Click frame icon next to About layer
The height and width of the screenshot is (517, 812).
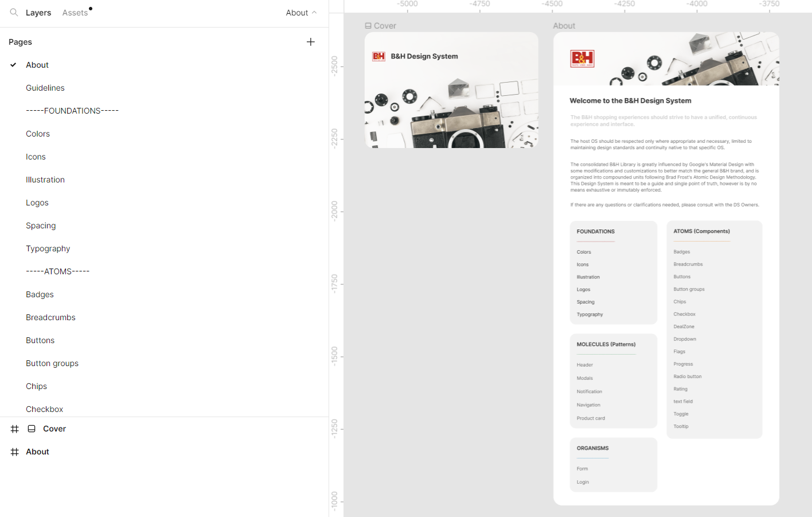click(x=15, y=452)
